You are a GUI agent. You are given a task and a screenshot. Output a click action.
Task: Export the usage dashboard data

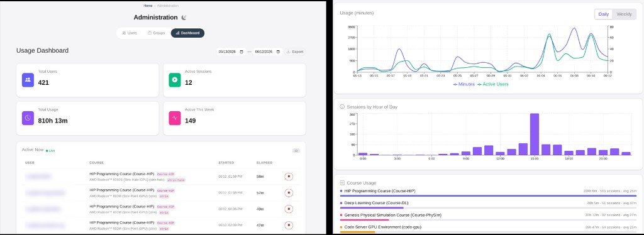point(295,52)
